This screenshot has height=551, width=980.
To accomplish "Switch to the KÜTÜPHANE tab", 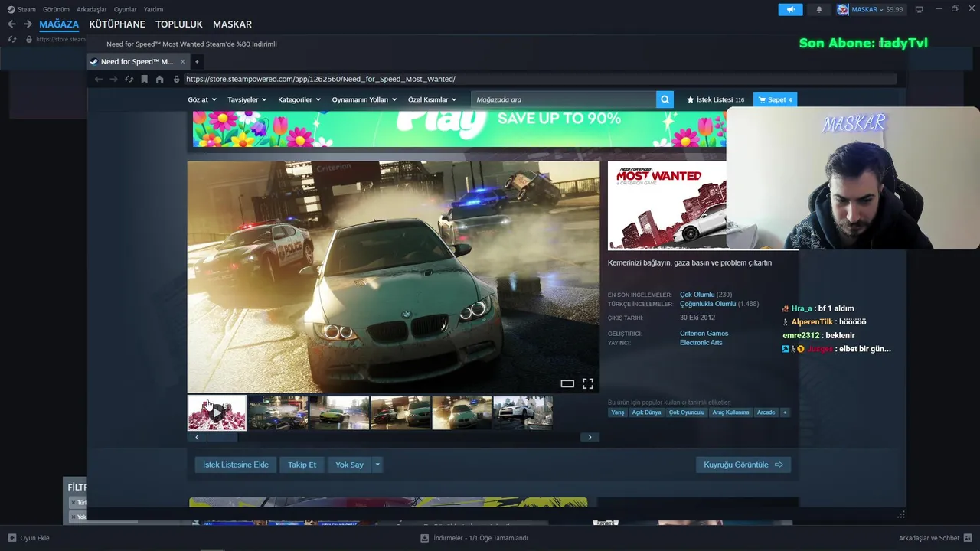I will [117, 24].
